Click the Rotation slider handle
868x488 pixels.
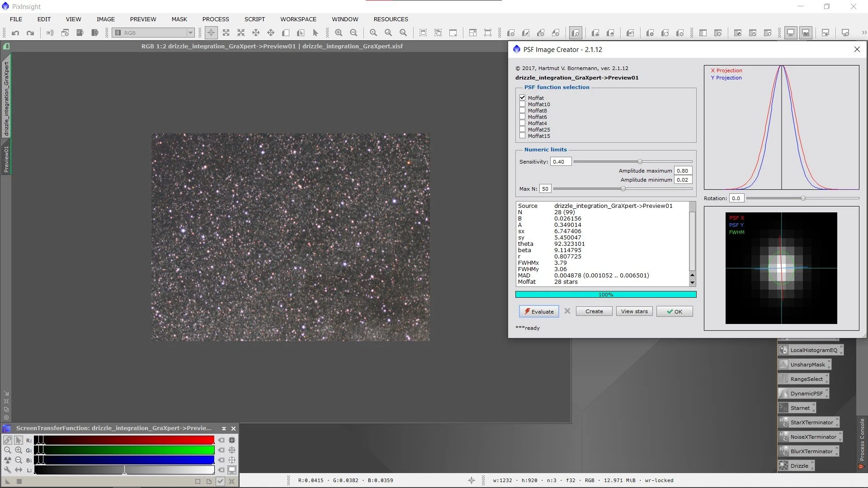[803, 198]
